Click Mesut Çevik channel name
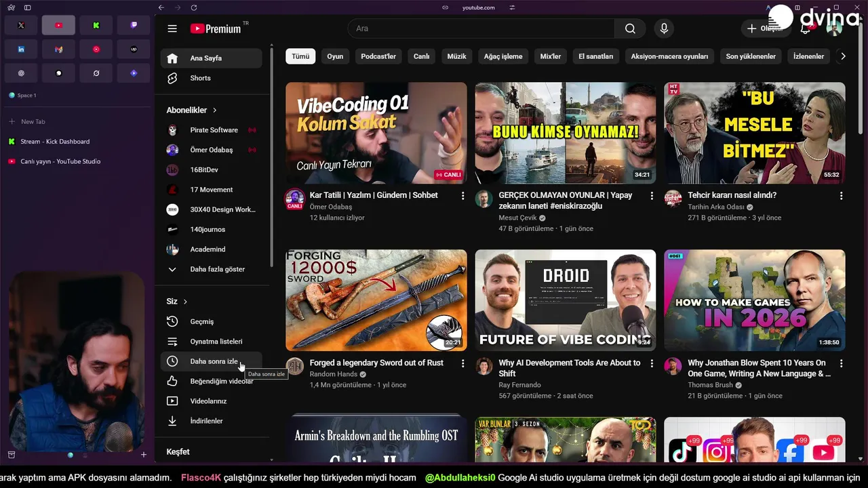The height and width of the screenshot is (488, 868). pos(517,218)
